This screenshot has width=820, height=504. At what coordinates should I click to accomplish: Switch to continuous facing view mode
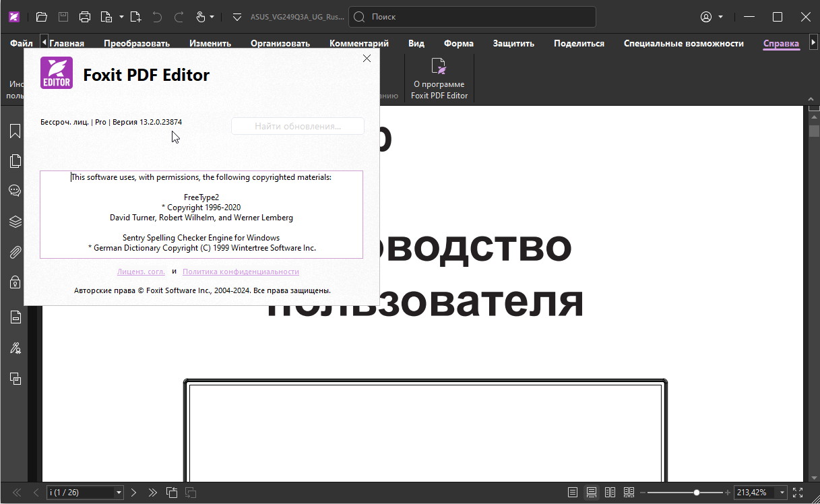click(x=629, y=493)
